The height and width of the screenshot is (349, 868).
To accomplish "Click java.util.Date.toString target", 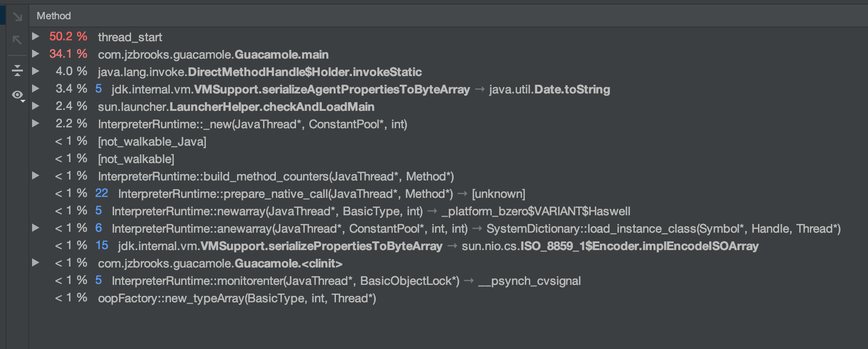I will click(549, 89).
